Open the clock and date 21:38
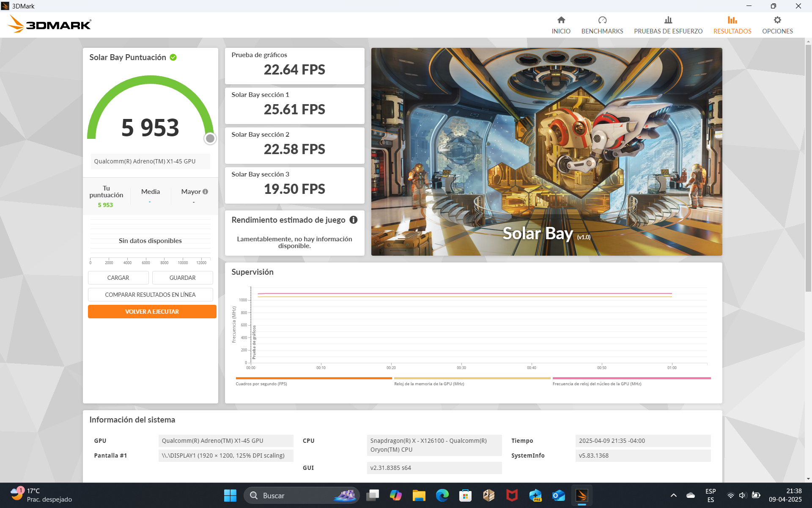Viewport: 812px width, 508px height. 785,495
